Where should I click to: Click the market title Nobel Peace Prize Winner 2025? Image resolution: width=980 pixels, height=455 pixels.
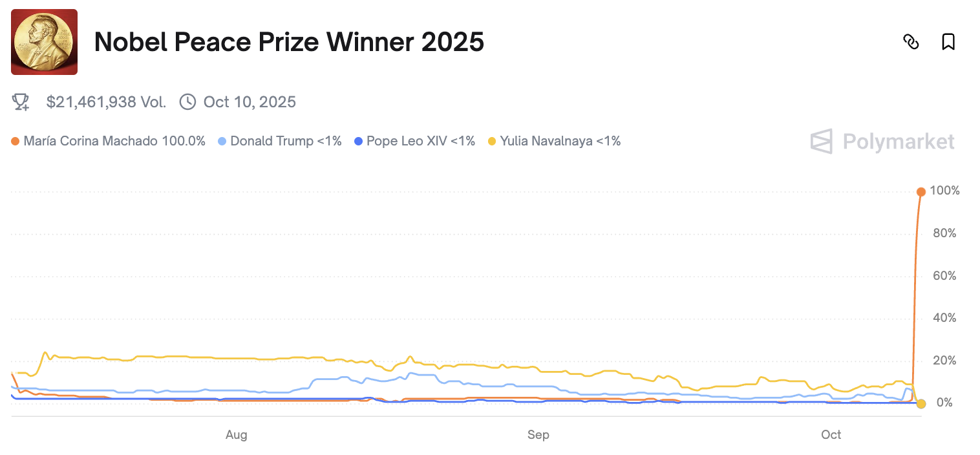(289, 41)
